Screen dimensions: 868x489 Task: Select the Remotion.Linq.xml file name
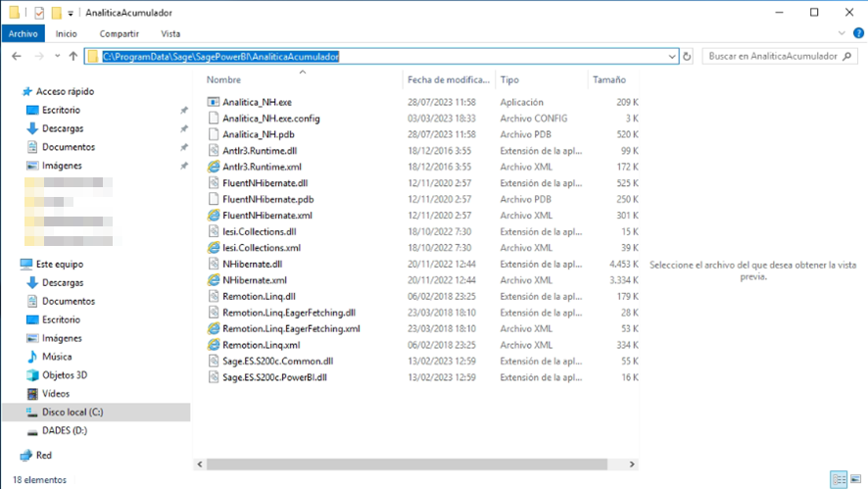click(x=262, y=345)
